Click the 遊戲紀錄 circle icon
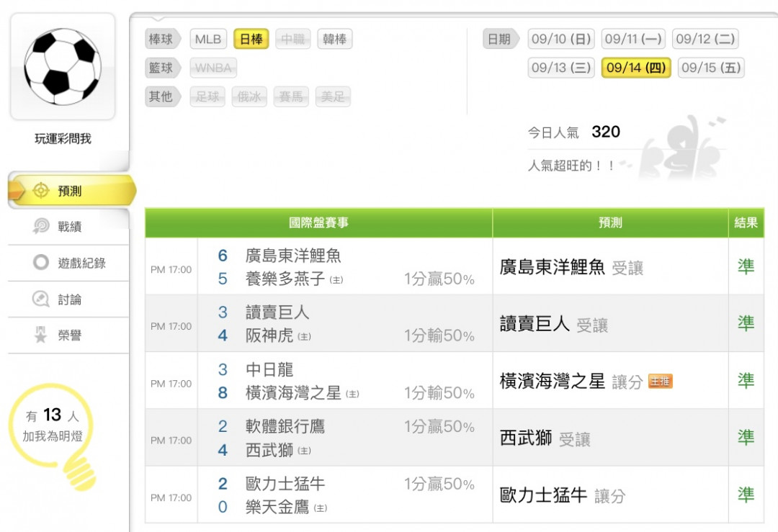Viewport: 778px width, 532px height. coord(40,262)
